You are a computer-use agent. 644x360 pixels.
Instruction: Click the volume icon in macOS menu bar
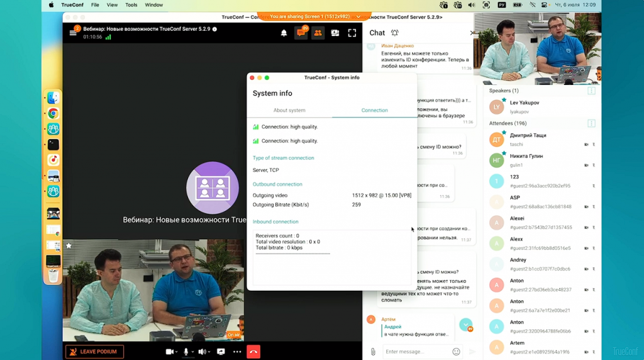[472, 5]
